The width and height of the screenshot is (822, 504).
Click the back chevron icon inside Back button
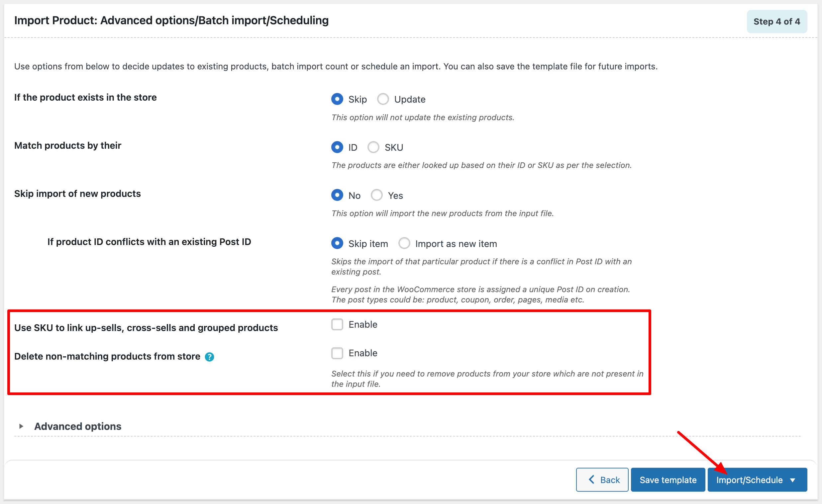tap(591, 479)
